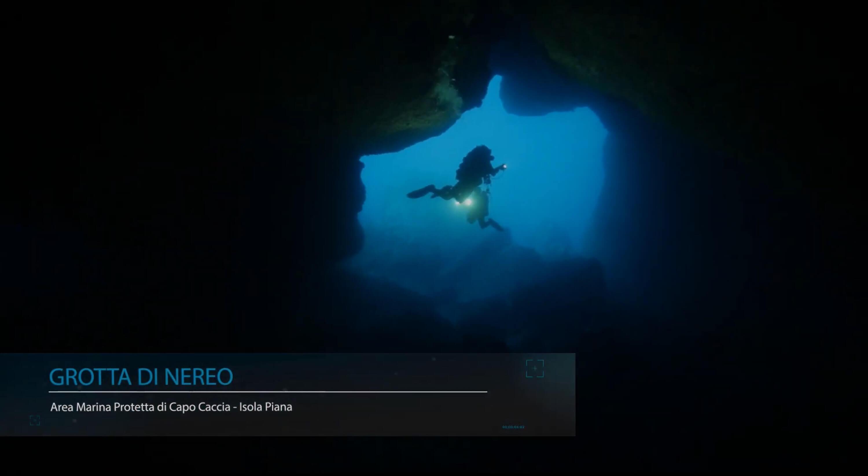Click the large crosshair bracket icon in banner
Viewport: 868px width, 476px height.
(x=535, y=369)
